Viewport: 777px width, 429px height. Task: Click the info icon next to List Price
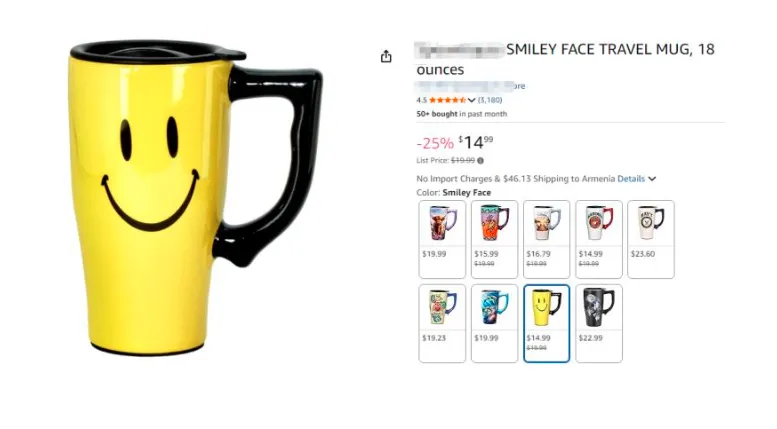[x=480, y=161]
